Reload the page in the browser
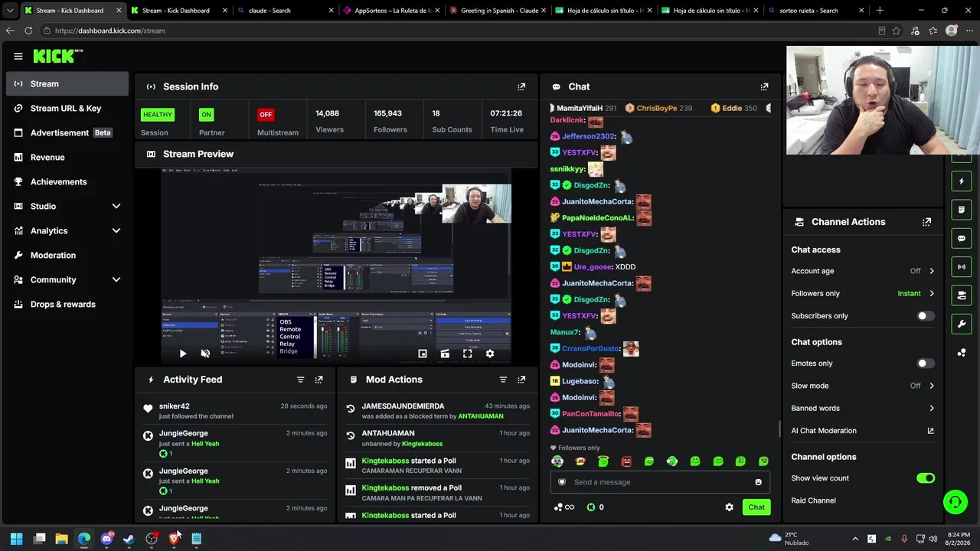 tap(28, 31)
